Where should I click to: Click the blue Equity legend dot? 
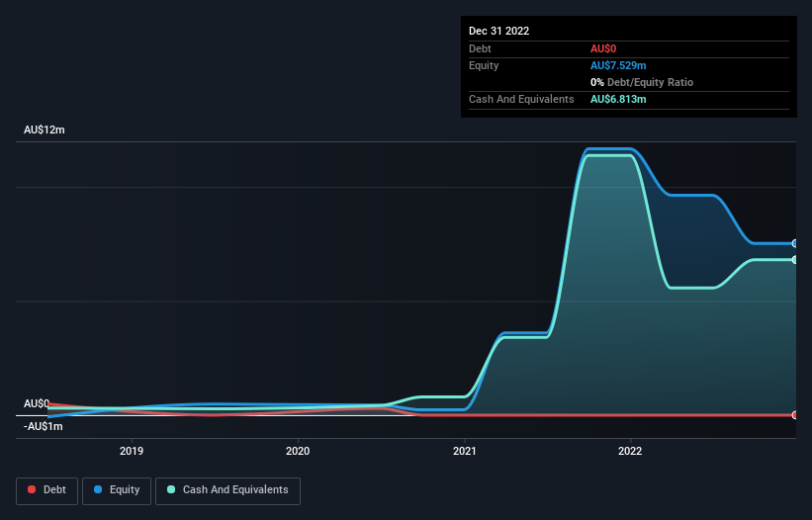tap(98, 489)
